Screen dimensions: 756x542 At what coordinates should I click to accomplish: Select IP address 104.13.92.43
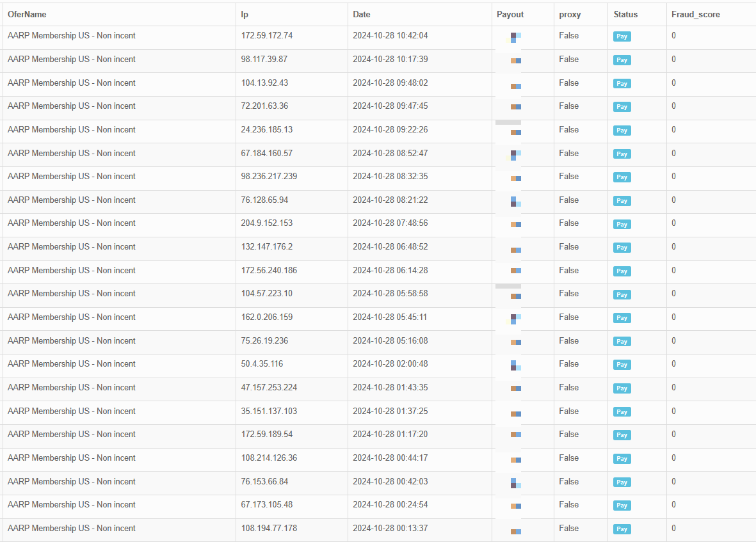tap(265, 83)
